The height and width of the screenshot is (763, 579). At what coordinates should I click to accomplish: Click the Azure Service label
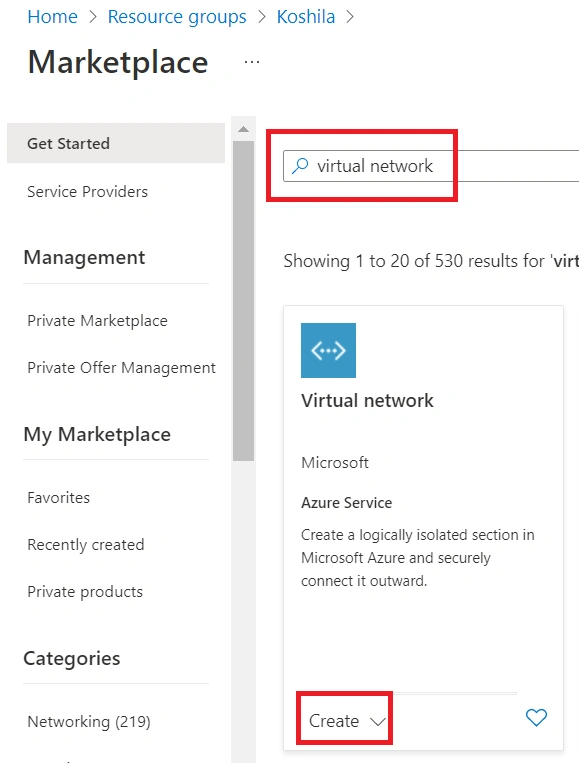[346, 503]
